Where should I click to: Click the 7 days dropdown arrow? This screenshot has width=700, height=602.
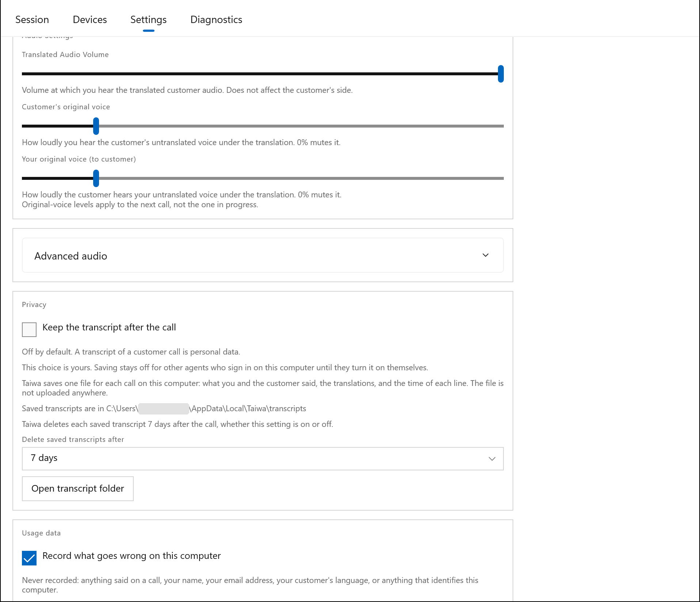tap(492, 459)
